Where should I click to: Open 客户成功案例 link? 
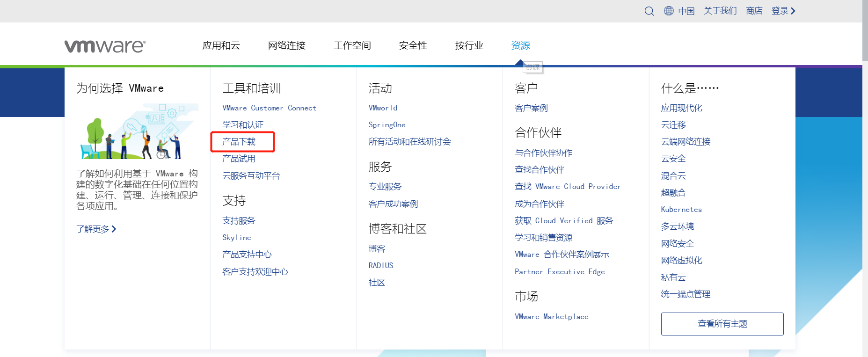(393, 204)
